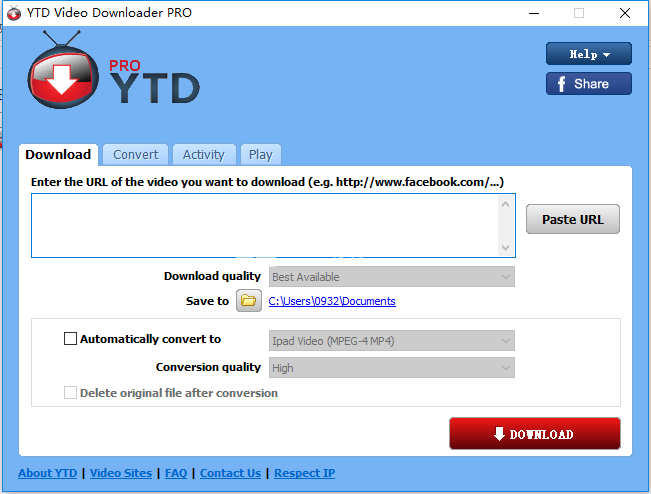Viewport: 651px width, 494px height.
Task: Open the Video Sites link
Action: click(x=121, y=473)
